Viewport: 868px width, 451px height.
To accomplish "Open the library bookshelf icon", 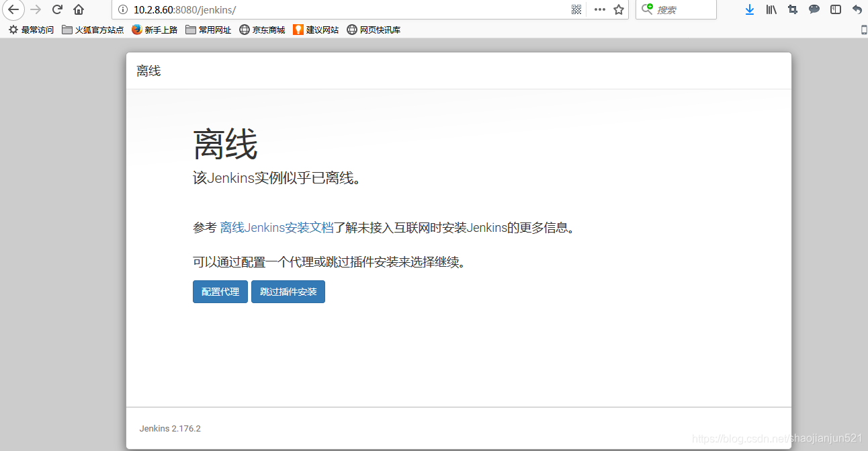I will (x=771, y=9).
